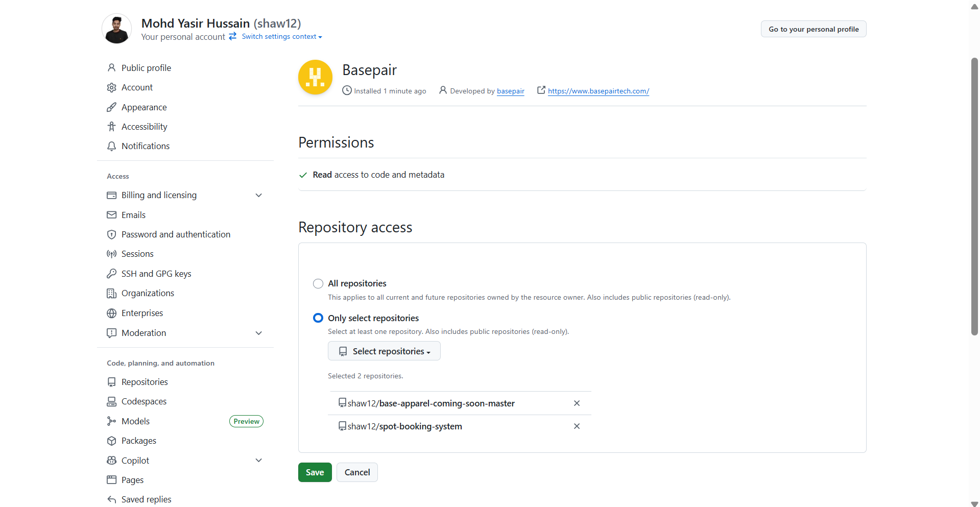This screenshot has height=507, width=980.
Task: Click the Enterprises globe icon
Action: click(111, 313)
